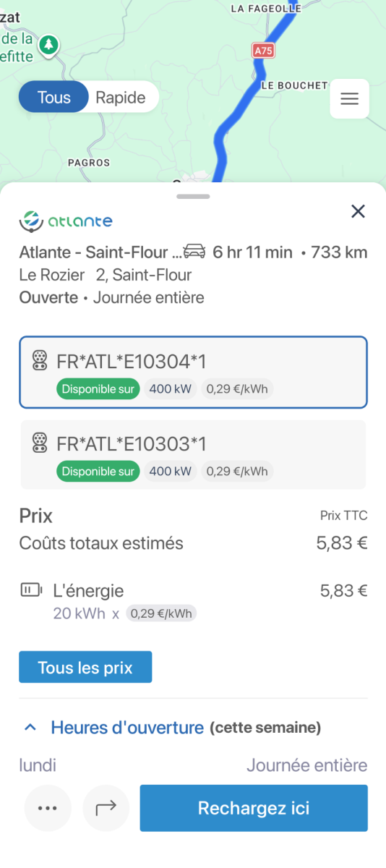This screenshot has width=386, height=868.
Task: Tap the car travel time icon
Action: pos(194,252)
